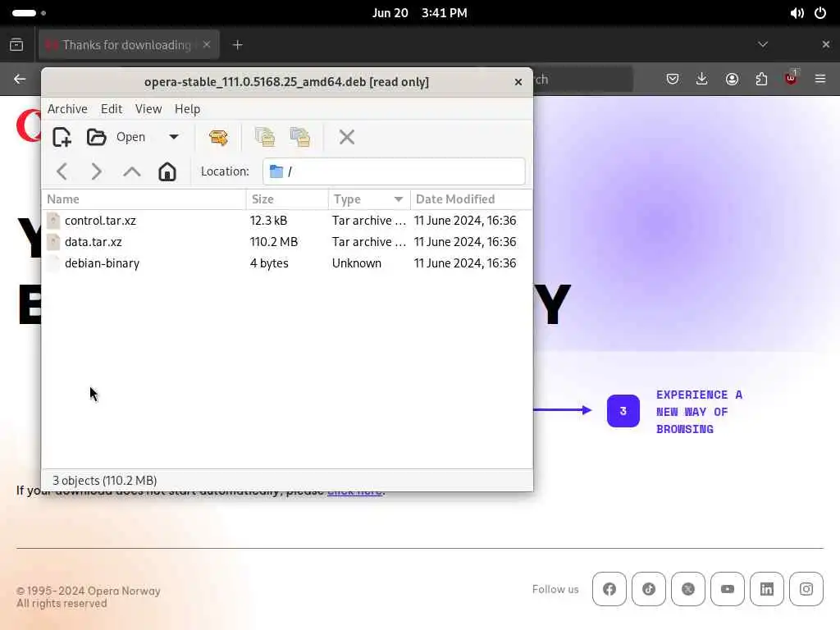Click the Open archive folder icon
This screenshot has height=630, width=840.
tap(97, 137)
